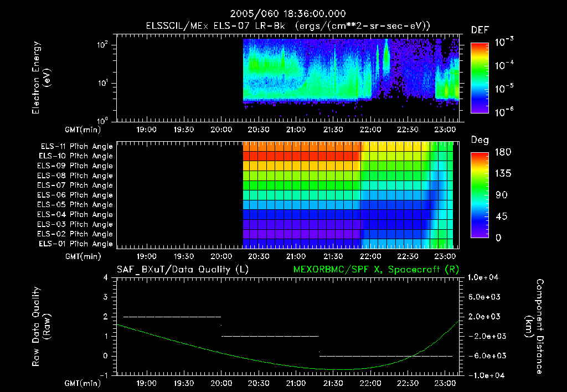Image resolution: width=567 pixels, height=392 pixels.
Task: Click the 21:00 tick label under the spectrogram
Action: point(296,130)
